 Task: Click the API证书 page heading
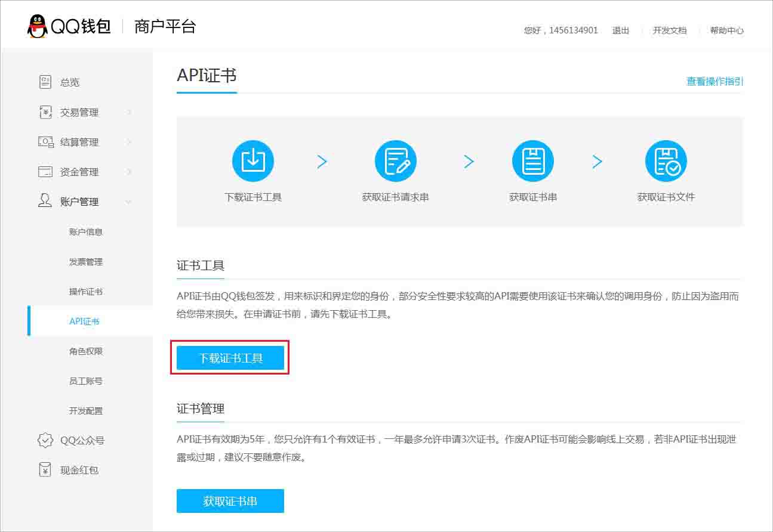pyautogui.click(x=207, y=75)
